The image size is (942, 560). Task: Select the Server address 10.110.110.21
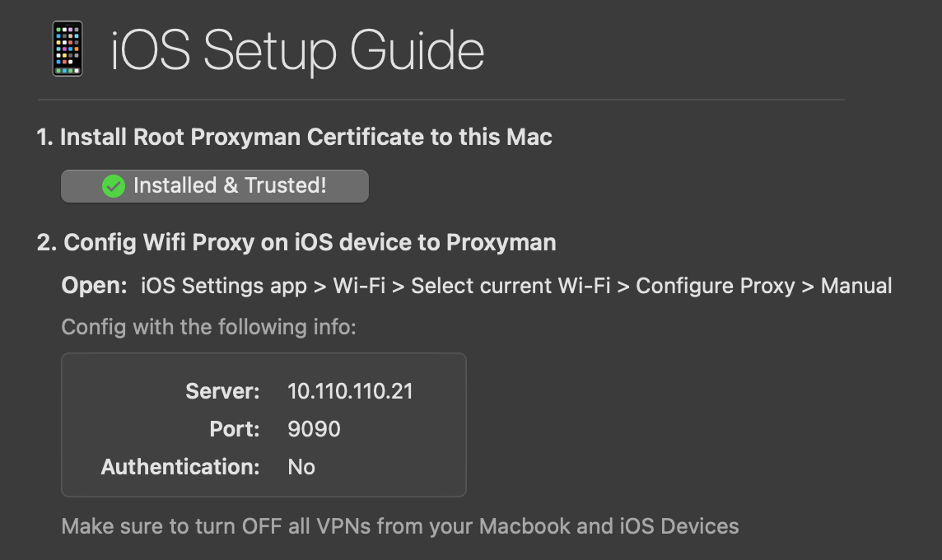(349, 391)
